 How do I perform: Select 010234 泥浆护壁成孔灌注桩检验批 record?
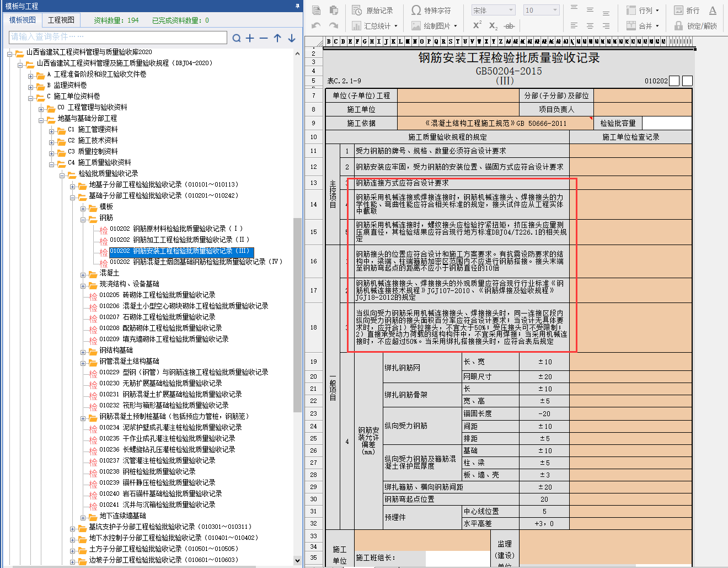tap(170, 427)
